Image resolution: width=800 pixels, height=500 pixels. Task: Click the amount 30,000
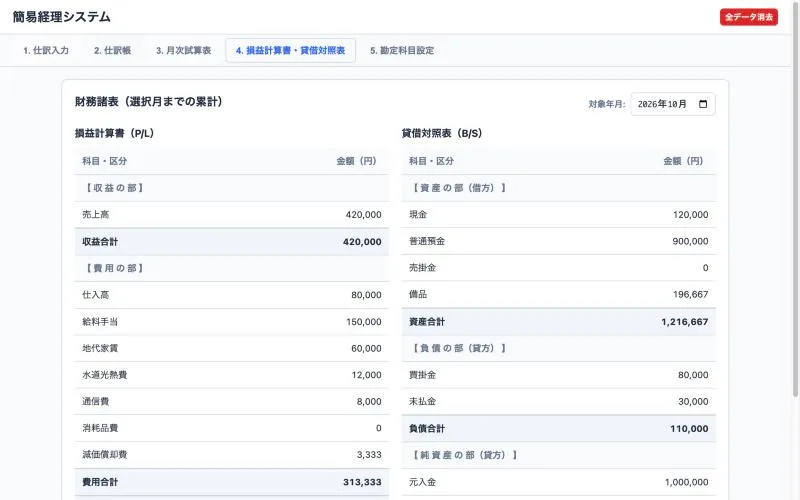pos(693,402)
